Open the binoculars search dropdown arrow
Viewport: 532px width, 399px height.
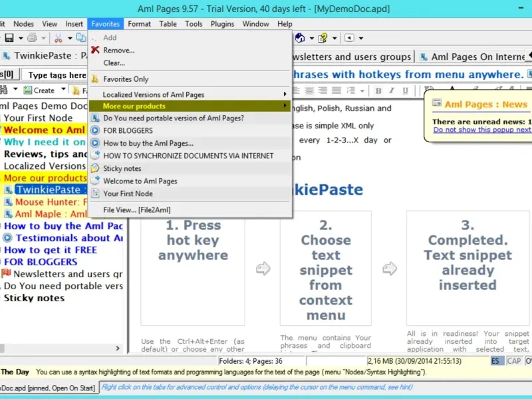(x=15, y=90)
